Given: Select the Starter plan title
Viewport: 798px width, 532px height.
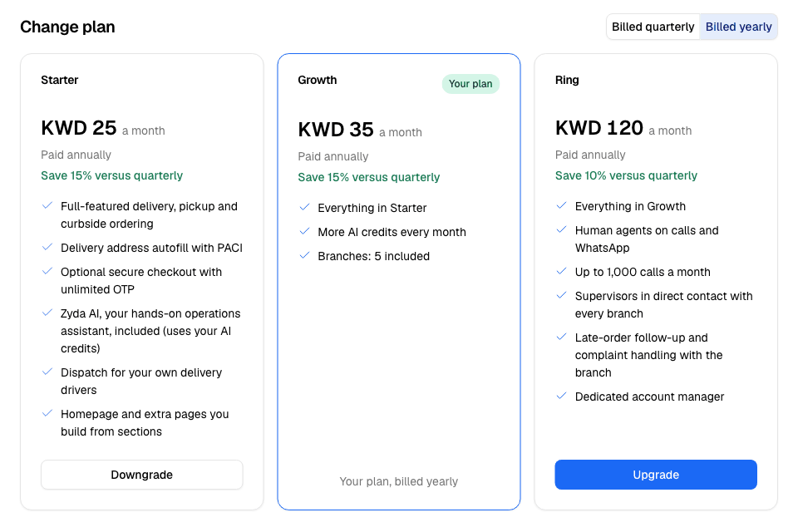Looking at the screenshot, I should click(60, 80).
